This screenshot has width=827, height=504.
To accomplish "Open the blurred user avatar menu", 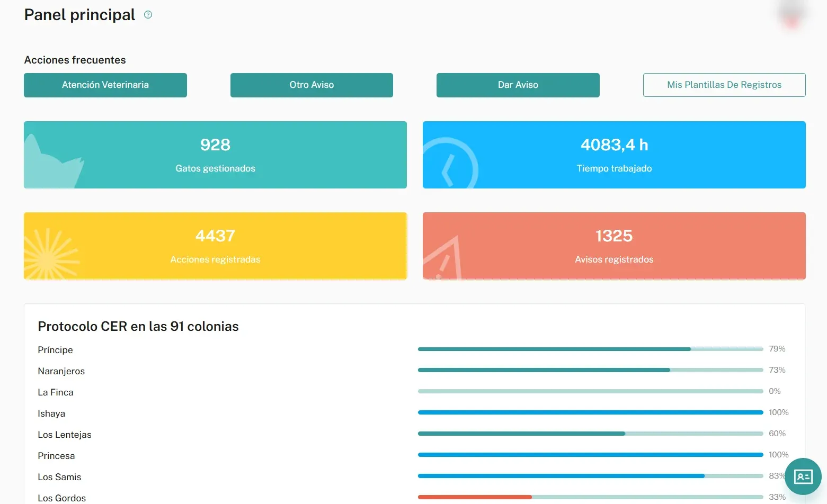I will pos(792,14).
